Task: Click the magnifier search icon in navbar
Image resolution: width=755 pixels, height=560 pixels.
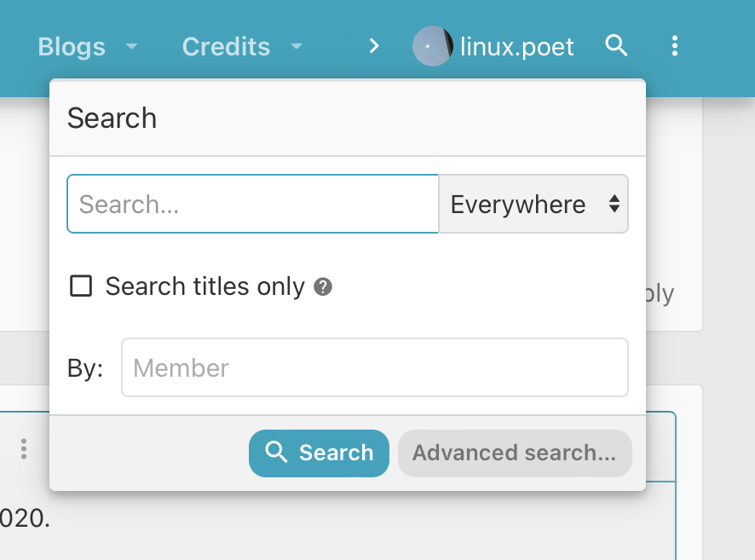Action: coord(616,46)
